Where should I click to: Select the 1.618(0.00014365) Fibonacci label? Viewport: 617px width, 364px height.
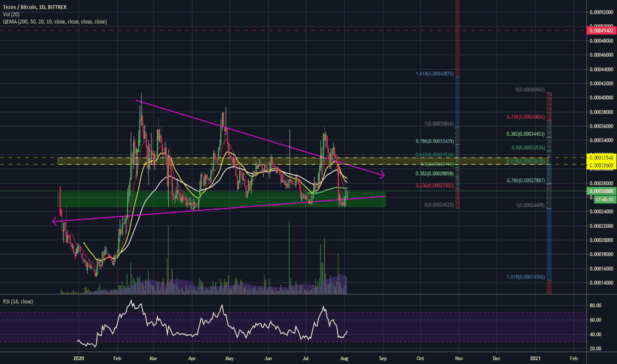pyautogui.click(x=526, y=277)
